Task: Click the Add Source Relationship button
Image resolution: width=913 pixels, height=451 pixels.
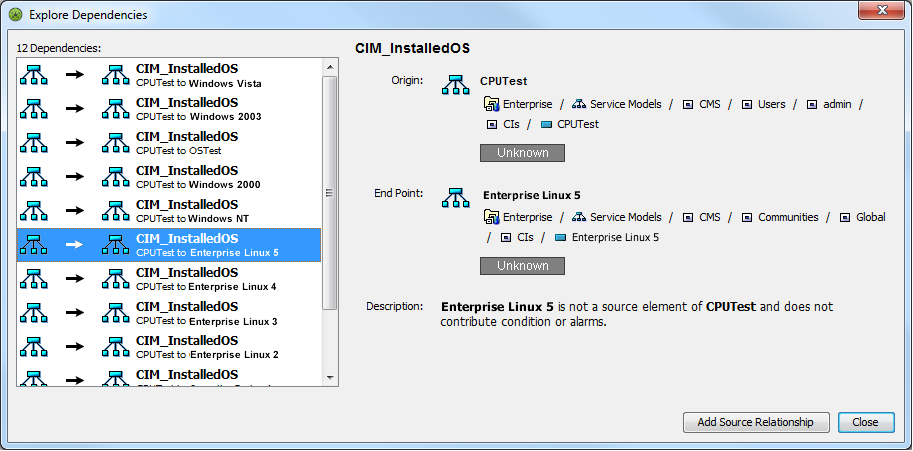Action: 756,422
